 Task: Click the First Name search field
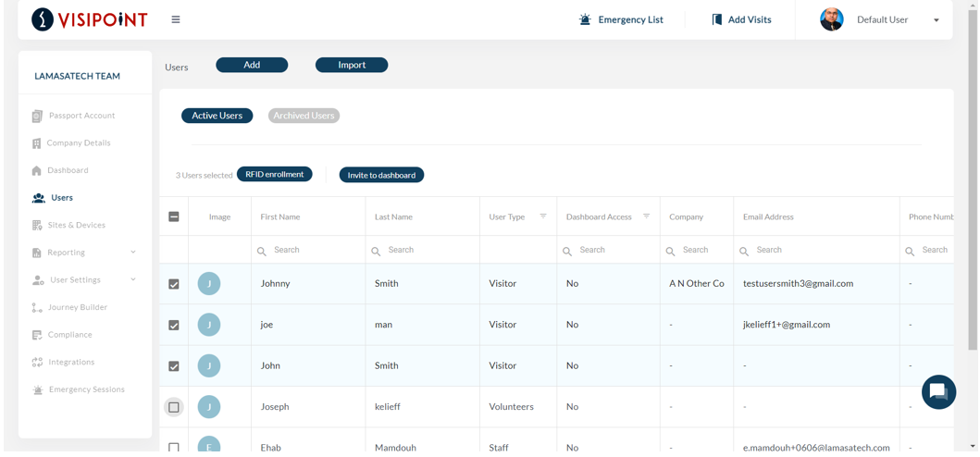308,250
